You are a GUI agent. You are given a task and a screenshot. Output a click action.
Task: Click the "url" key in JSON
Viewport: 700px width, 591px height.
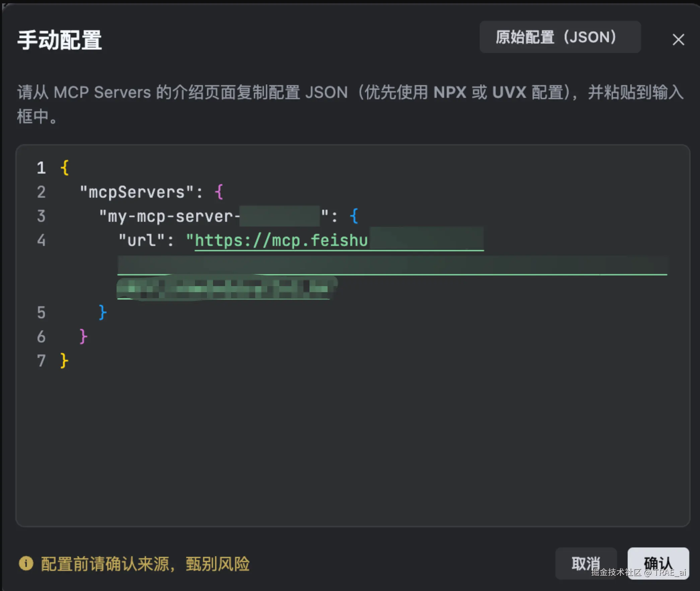tap(142, 241)
